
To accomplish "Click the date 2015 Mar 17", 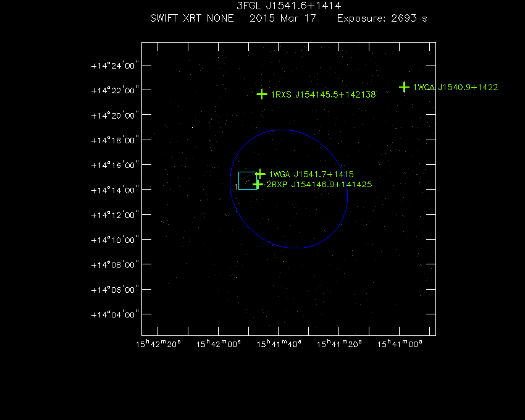I will click(283, 18).
